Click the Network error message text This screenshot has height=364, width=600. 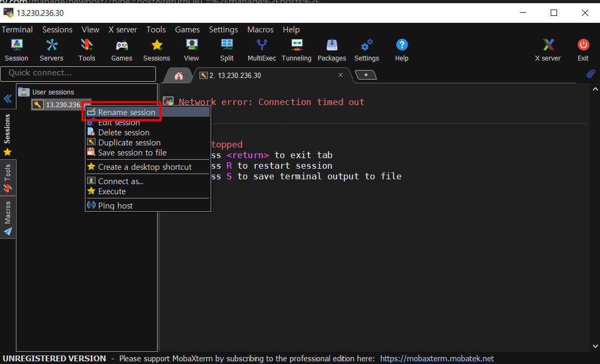[271, 102]
